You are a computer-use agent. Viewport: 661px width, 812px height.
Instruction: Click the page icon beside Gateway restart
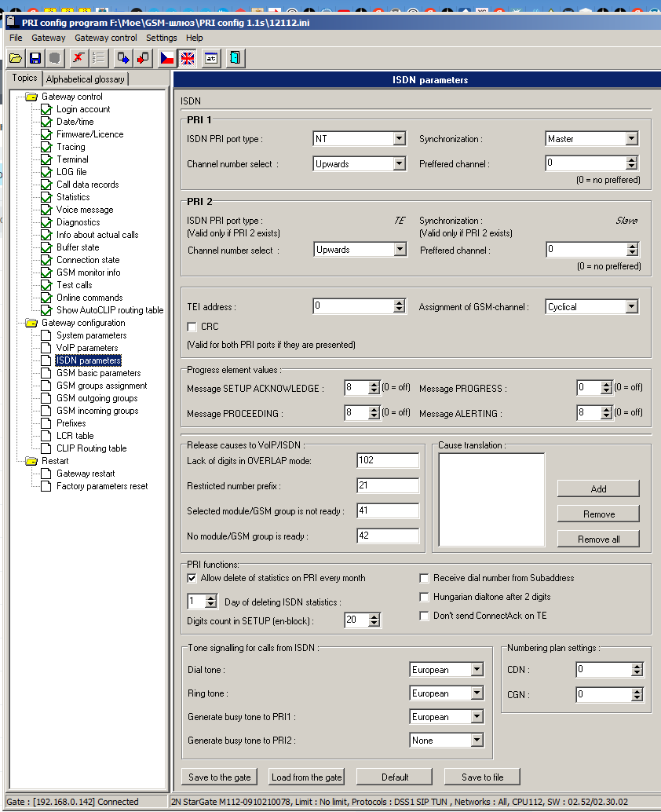click(x=46, y=474)
